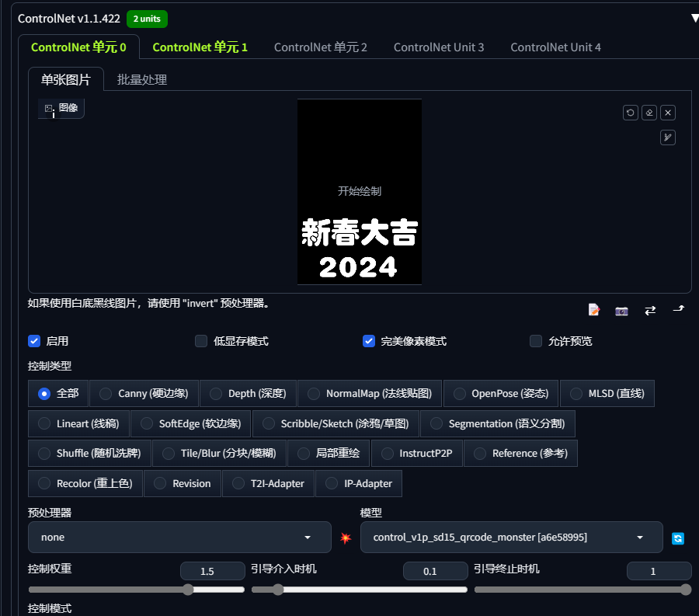Enable the webcam input icon
The width and height of the screenshot is (699, 616).
pyautogui.click(x=621, y=309)
